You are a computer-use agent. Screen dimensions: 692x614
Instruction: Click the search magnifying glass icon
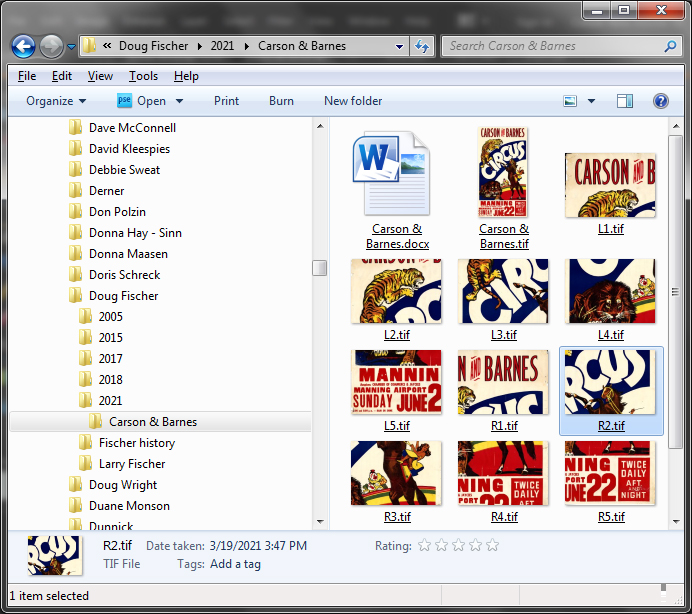671,46
